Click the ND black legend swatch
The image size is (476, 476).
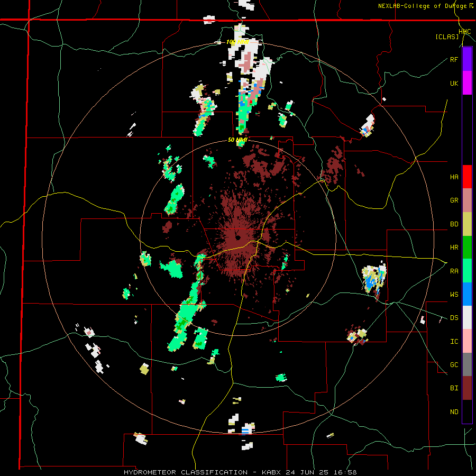pos(467,411)
